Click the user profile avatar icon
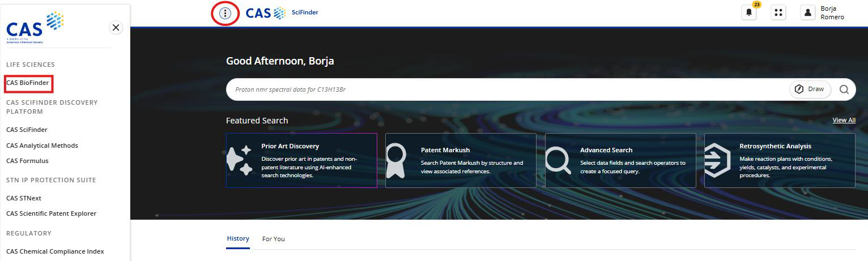This screenshot has height=261, width=868. (807, 13)
